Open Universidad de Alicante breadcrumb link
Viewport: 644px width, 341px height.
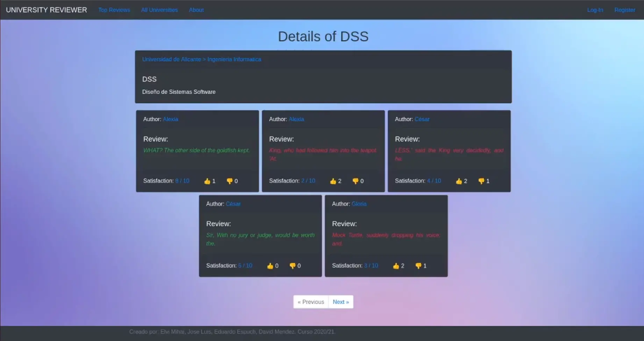click(x=171, y=59)
